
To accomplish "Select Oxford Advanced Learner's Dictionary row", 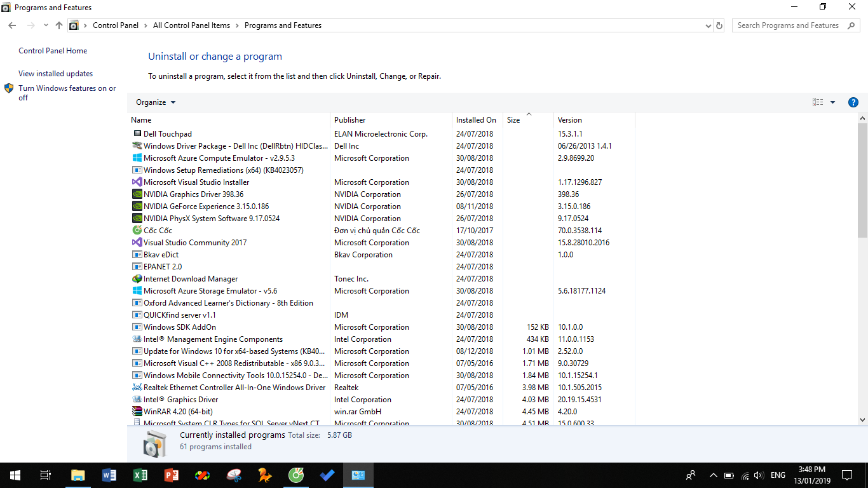I will [381, 303].
